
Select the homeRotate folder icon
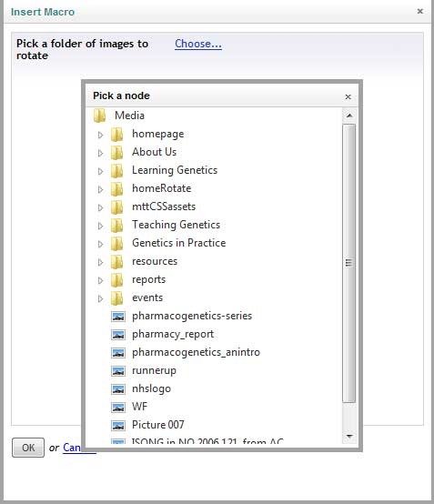tap(117, 188)
